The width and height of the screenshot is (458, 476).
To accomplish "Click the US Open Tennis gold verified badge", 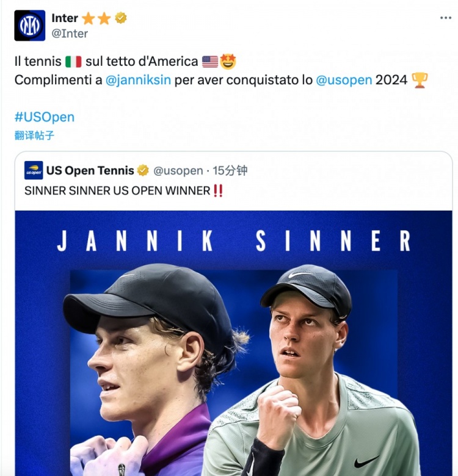I will tap(143, 170).
